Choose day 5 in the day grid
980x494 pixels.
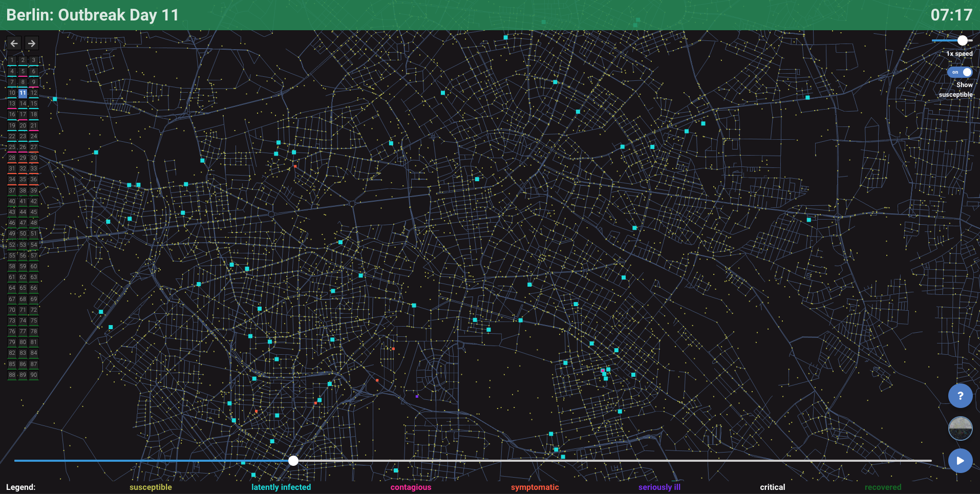coord(23,71)
